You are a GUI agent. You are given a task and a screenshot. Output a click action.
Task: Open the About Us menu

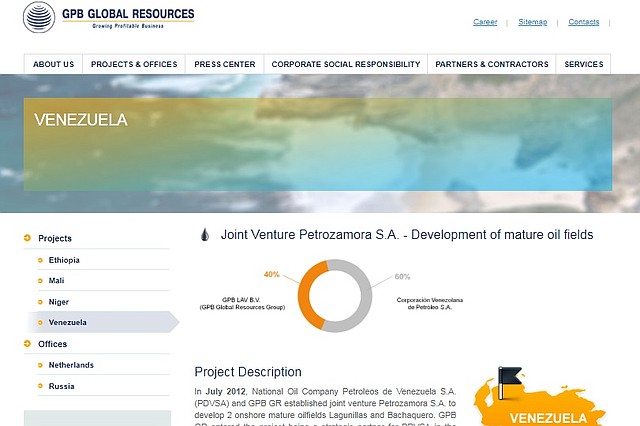(53, 64)
